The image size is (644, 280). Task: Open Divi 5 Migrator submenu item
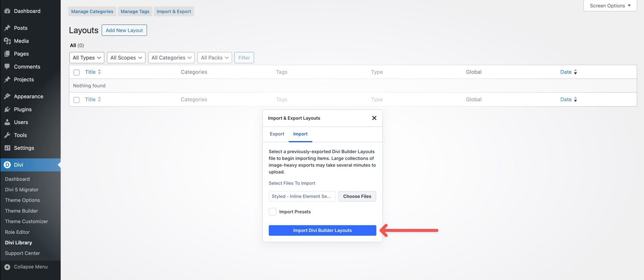[x=22, y=190]
